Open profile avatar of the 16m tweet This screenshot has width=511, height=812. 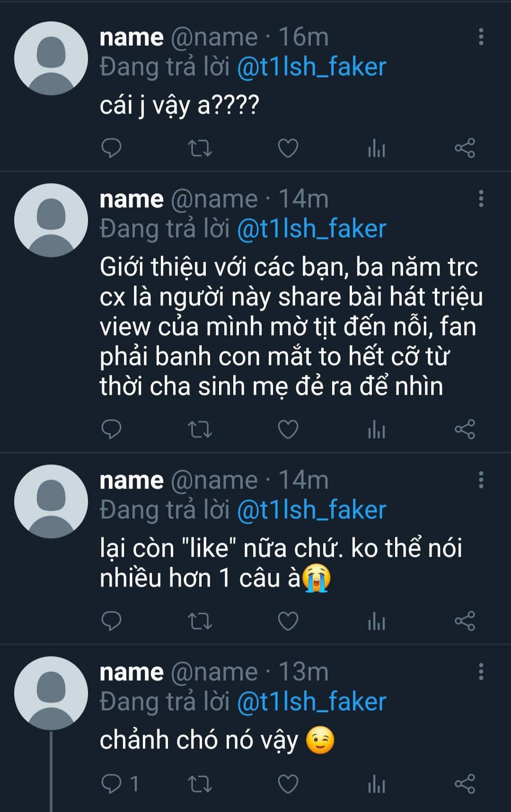pyautogui.click(x=51, y=58)
